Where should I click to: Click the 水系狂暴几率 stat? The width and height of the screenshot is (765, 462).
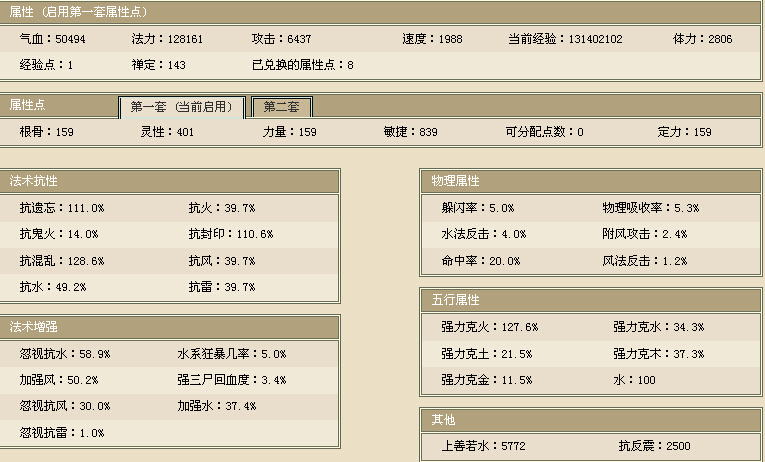coord(231,354)
